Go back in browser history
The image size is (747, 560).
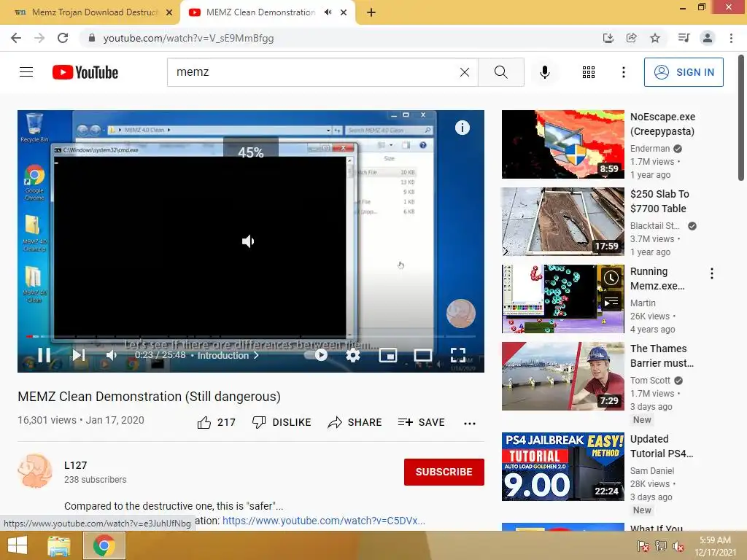[x=16, y=38]
